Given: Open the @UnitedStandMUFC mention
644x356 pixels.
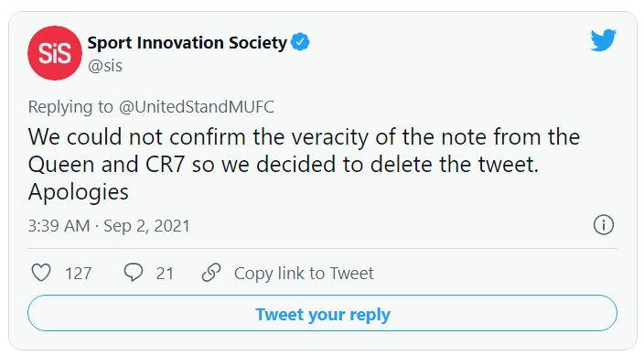Looking at the screenshot, I should click(x=197, y=107).
